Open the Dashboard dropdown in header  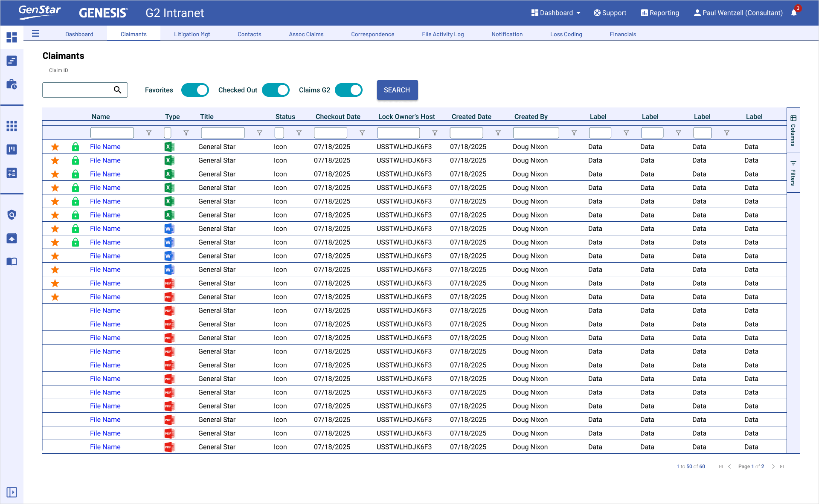556,13
